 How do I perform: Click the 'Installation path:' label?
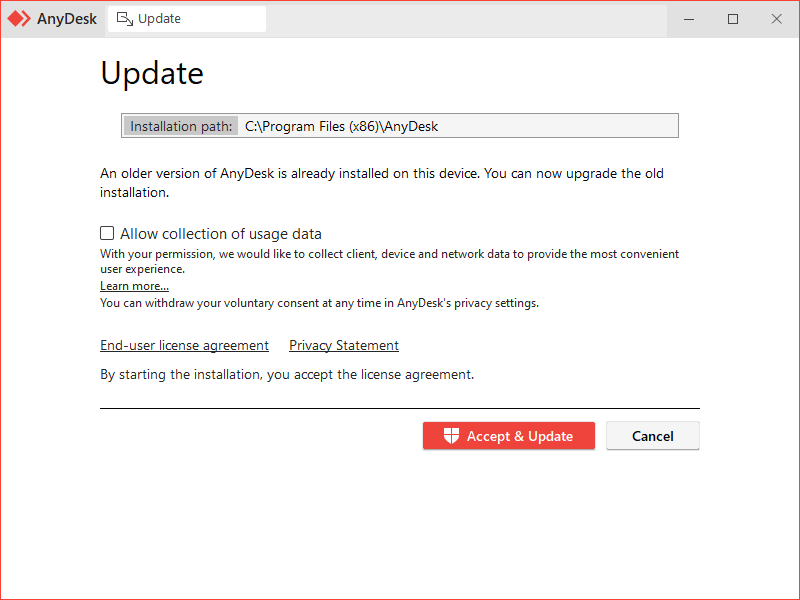(x=181, y=126)
